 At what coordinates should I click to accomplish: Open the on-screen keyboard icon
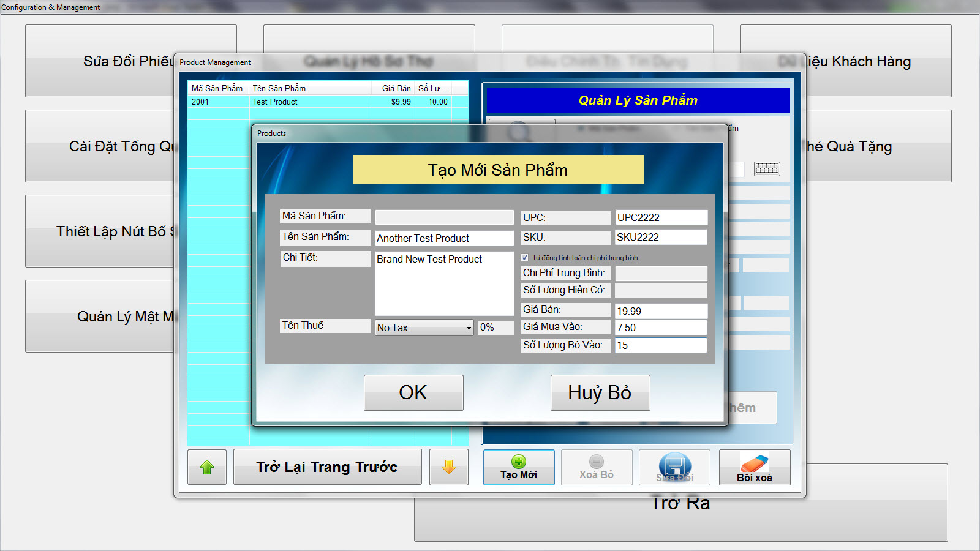tap(767, 168)
